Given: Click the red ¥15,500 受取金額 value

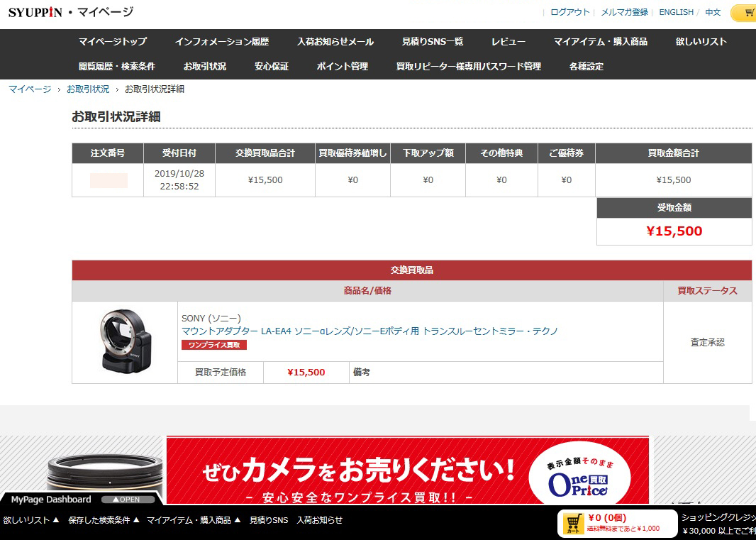Looking at the screenshot, I should [674, 231].
